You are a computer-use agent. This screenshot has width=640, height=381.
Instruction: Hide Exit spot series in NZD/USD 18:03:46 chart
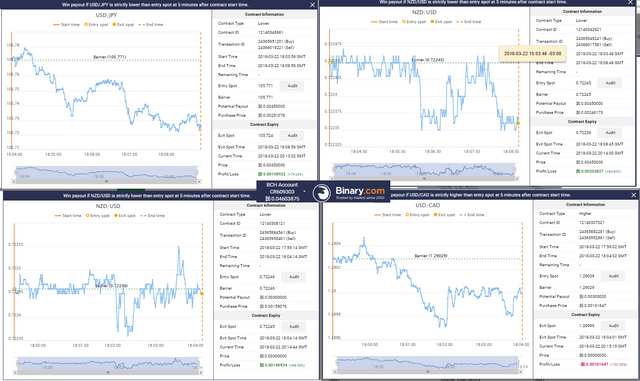pos(441,22)
